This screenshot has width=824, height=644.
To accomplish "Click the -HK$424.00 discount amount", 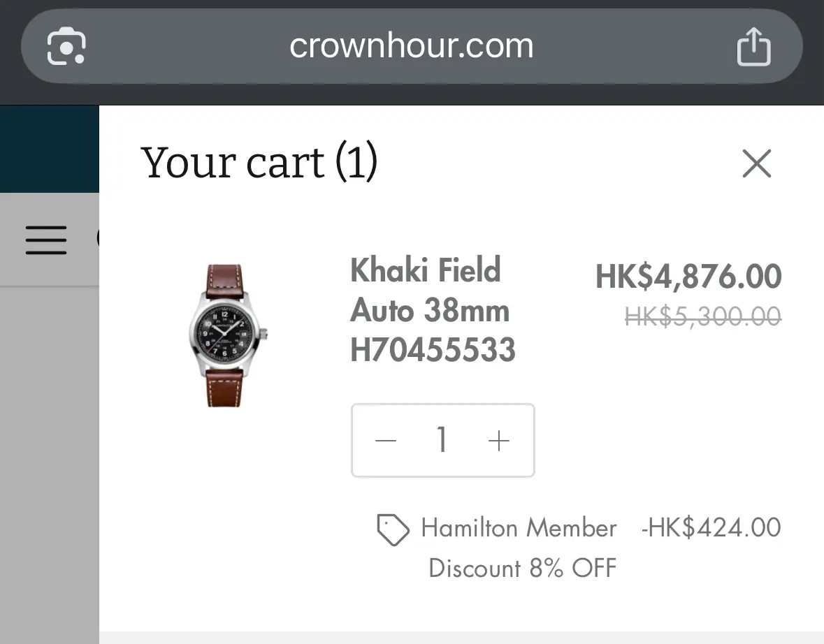I will coord(711,527).
